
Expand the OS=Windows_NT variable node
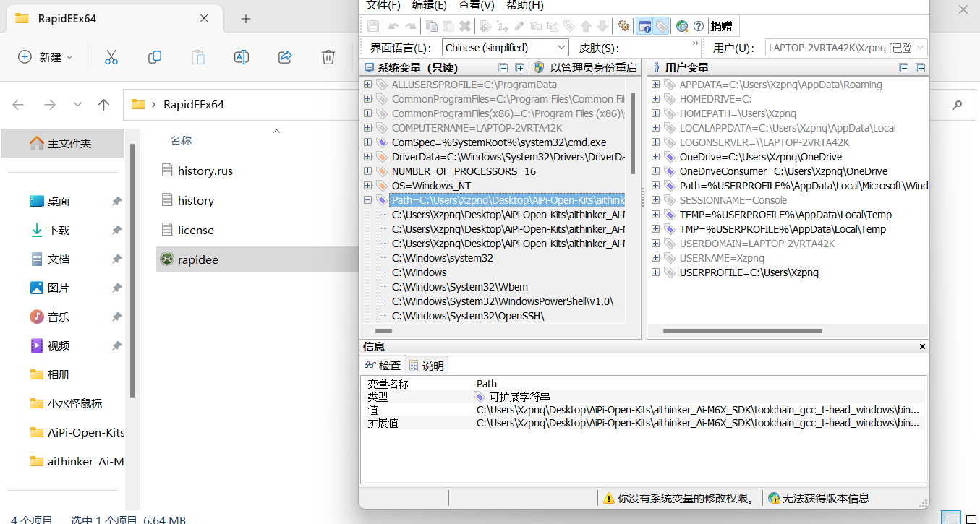tap(367, 186)
